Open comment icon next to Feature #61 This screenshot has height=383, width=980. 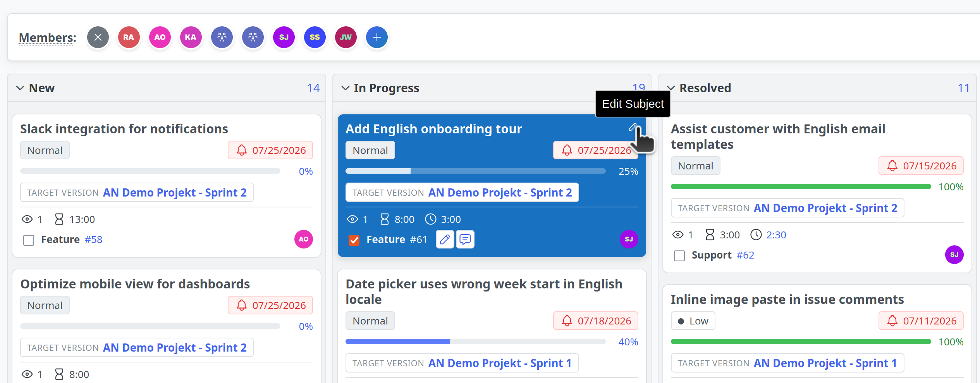point(465,239)
